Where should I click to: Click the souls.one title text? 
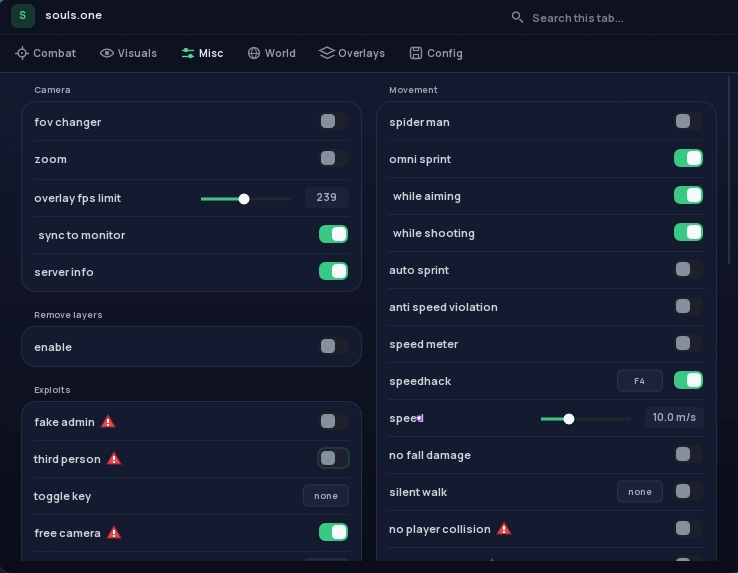pyautogui.click(x=73, y=15)
